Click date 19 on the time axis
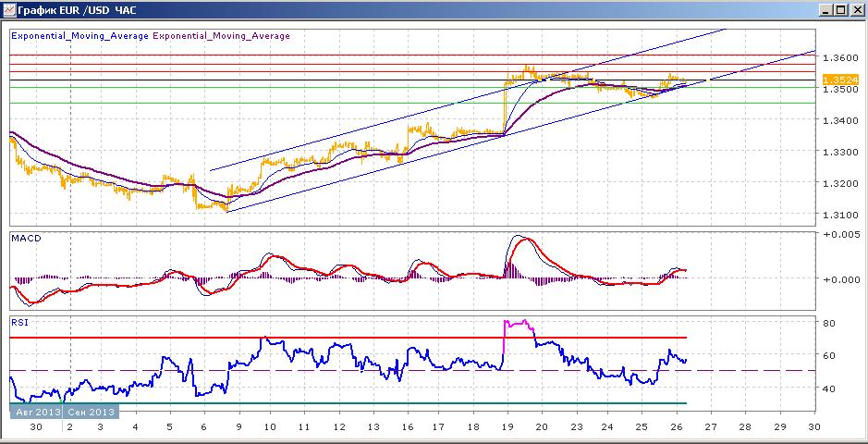Image resolution: width=868 pixels, height=444 pixels. [507, 427]
